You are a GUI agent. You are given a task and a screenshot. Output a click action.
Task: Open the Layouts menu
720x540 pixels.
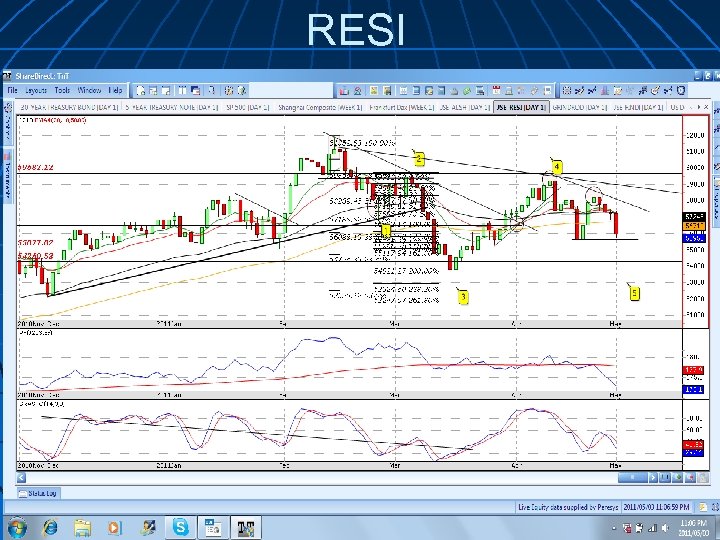click(36, 90)
